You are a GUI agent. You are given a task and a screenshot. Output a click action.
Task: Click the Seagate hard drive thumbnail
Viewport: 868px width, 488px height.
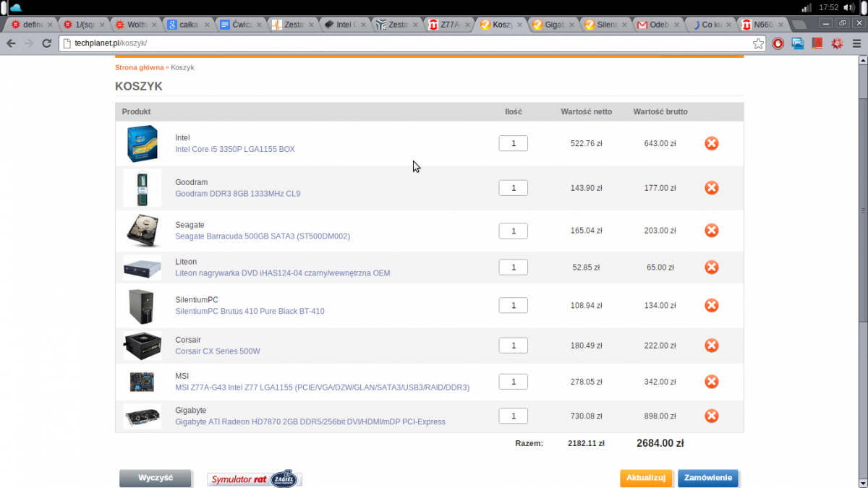[142, 231]
